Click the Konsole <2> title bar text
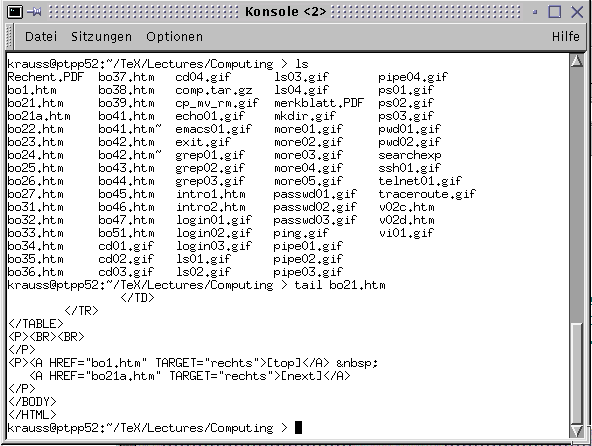This screenshot has width=592, height=446. click(x=285, y=12)
